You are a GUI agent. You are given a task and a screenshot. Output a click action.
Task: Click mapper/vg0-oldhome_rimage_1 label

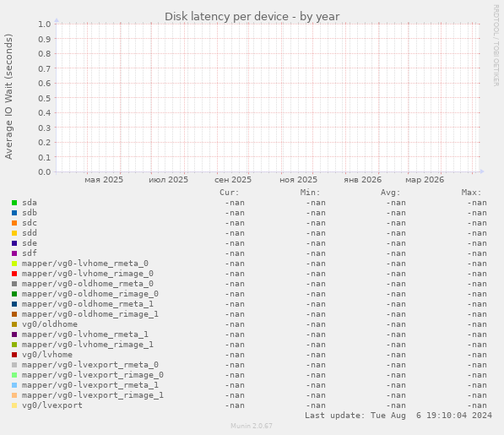[x=90, y=314]
